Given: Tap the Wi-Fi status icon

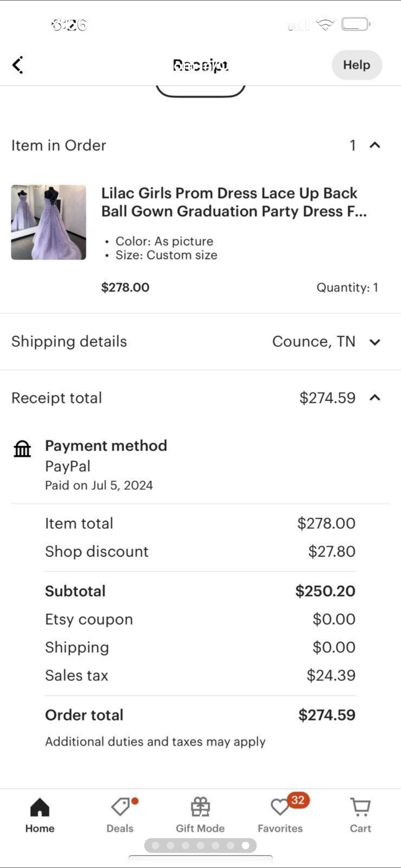Looking at the screenshot, I should pos(325,24).
